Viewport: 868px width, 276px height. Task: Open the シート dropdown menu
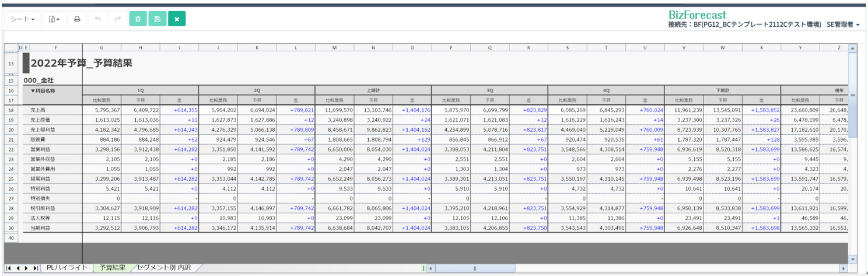pyautogui.click(x=23, y=19)
